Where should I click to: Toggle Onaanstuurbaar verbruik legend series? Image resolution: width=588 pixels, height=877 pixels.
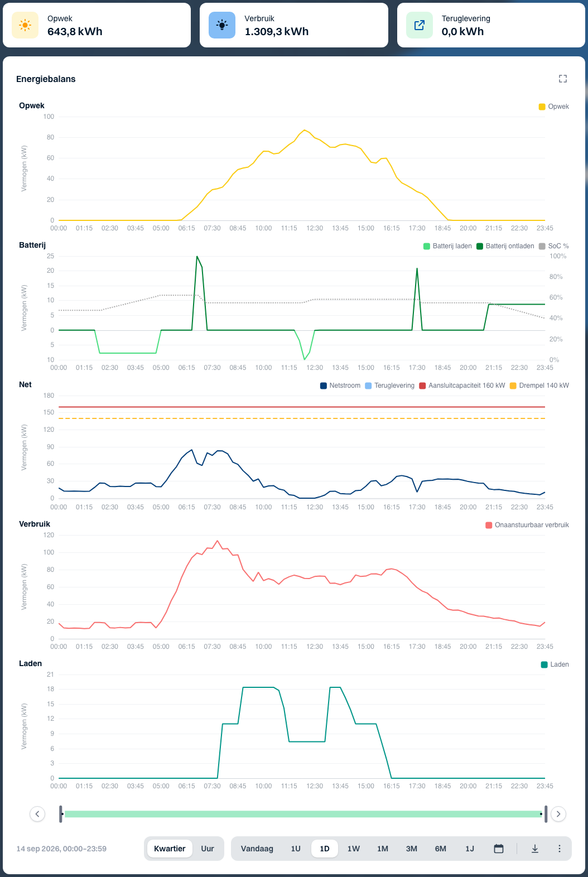[528, 525]
